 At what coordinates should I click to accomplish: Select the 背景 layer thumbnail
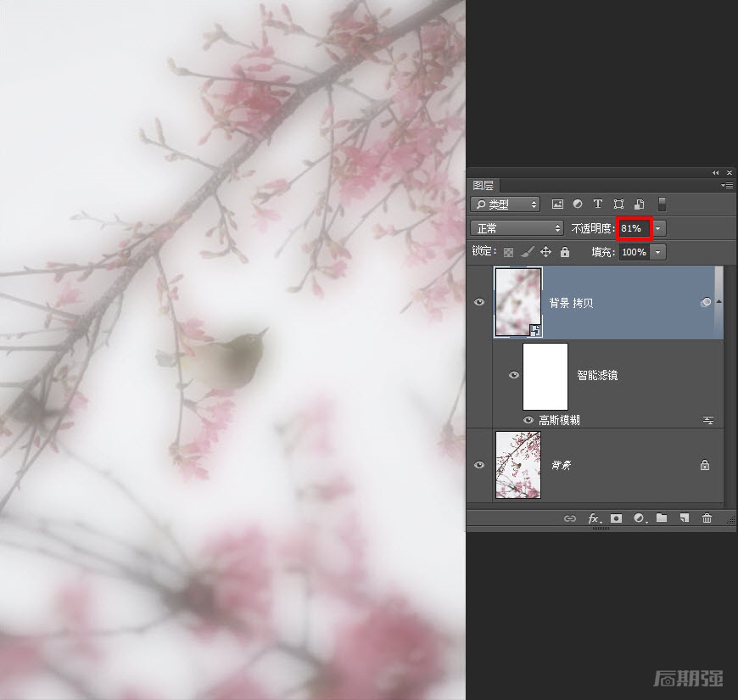click(518, 465)
